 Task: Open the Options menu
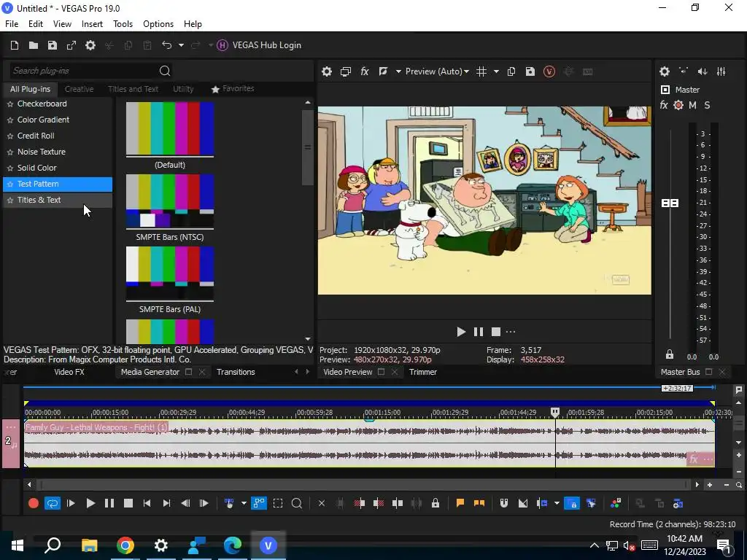pyautogui.click(x=158, y=24)
